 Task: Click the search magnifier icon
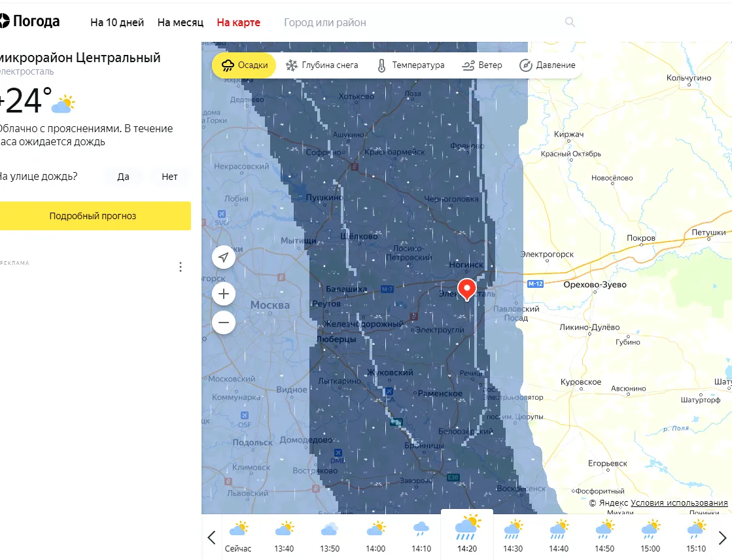[x=570, y=22]
